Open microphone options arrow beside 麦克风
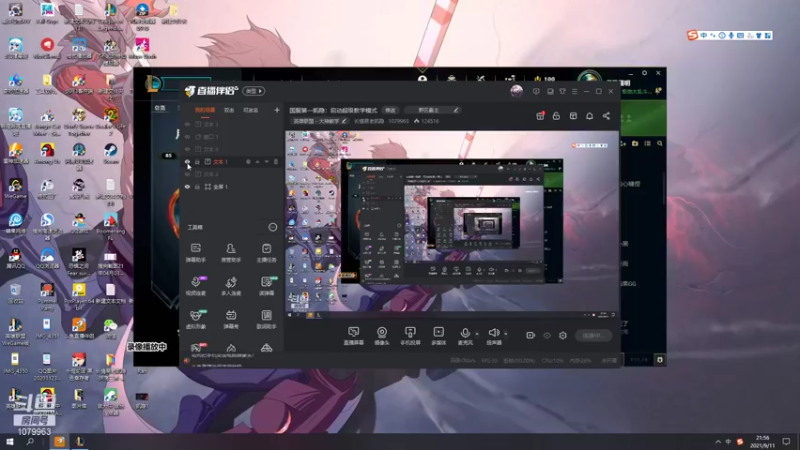Image resolution: width=800 pixels, height=450 pixels. [x=477, y=334]
